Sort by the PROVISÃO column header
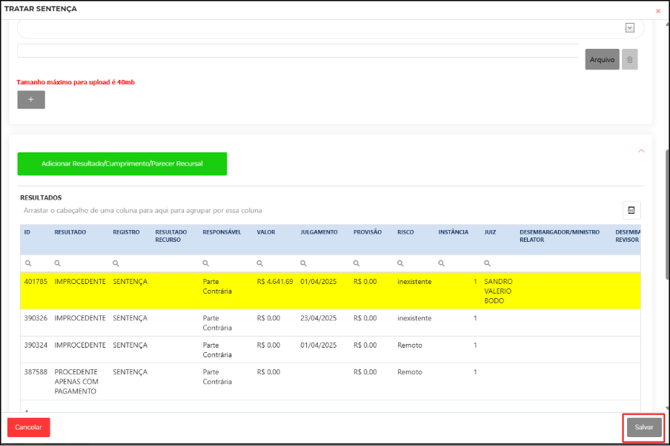This screenshot has height=446, width=670. (368, 232)
